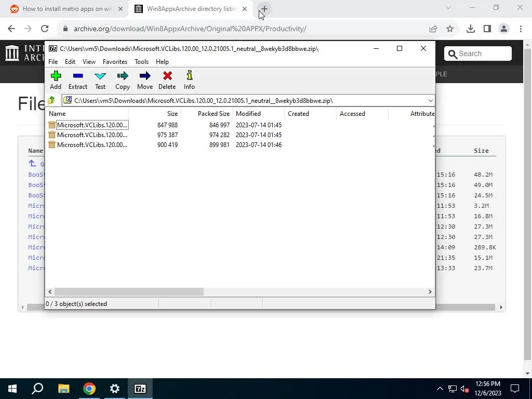Open the Tools menu
The width and height of the screenshot is (532, 399).
click(x=141, y=62)
